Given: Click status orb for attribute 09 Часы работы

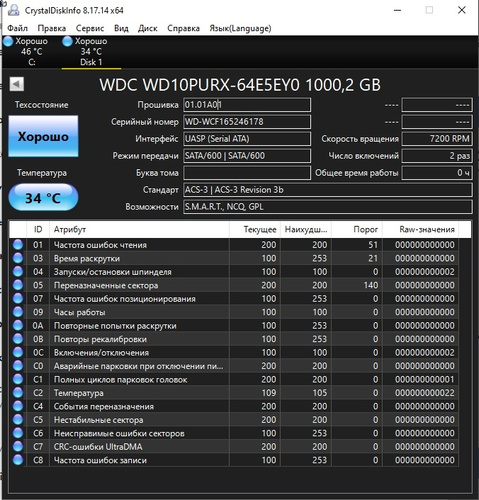Looking at the screenshot, I should (18, 312).
